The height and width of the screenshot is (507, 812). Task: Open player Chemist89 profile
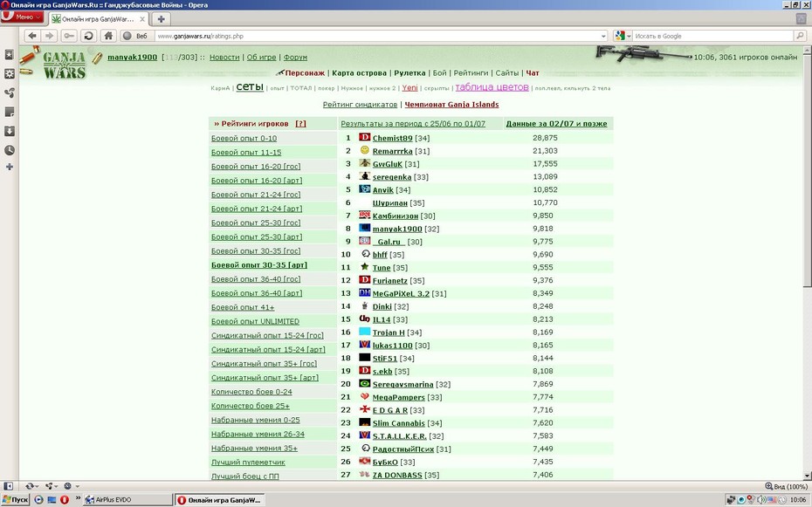(393, 138)
